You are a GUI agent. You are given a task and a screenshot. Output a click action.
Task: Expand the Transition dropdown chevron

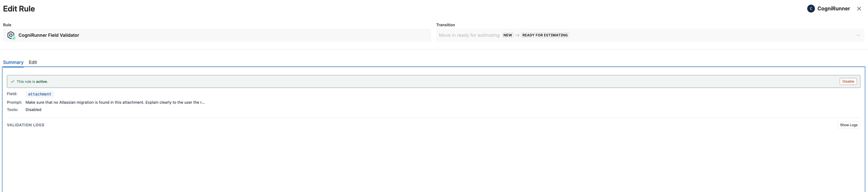858,35
